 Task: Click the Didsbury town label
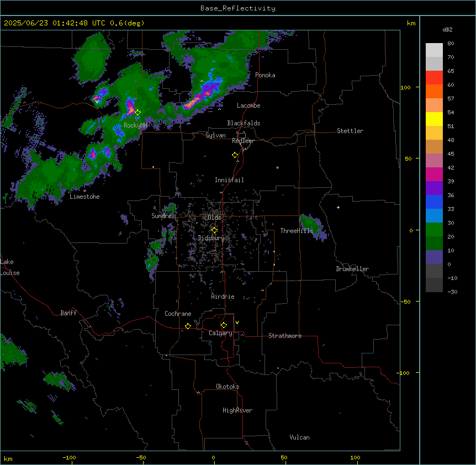tap(211, 238)
